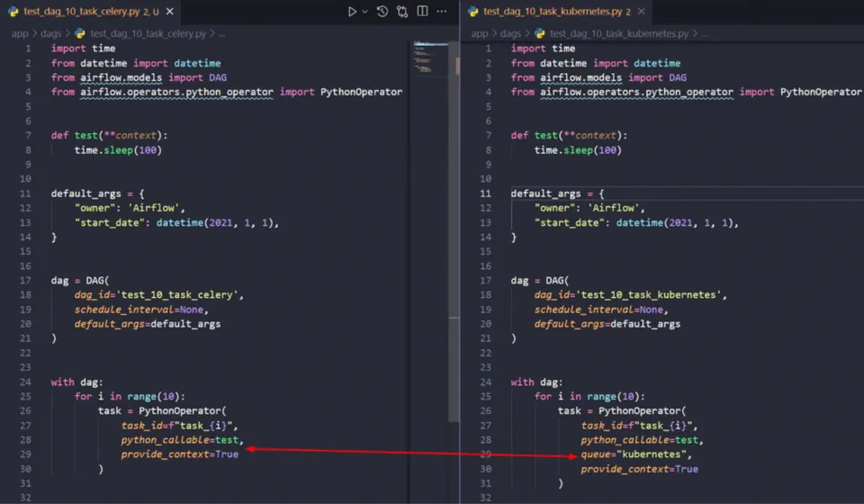This screenshot has width=864, height=504.
Task: Click python_callable=test in right editor
Action: pos(642,440)
